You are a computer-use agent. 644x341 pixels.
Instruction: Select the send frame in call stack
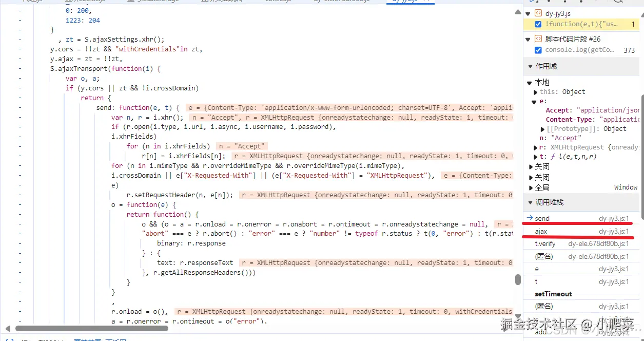click(581, 218)
